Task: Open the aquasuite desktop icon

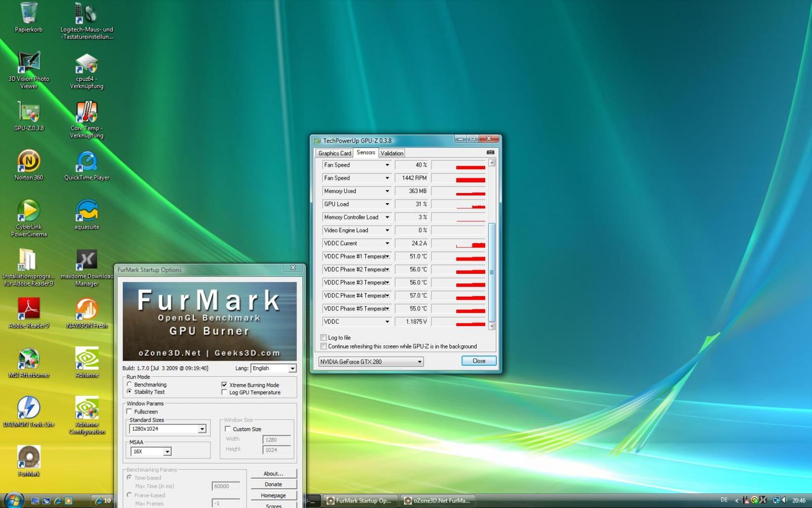Action: tap(86, 210)
